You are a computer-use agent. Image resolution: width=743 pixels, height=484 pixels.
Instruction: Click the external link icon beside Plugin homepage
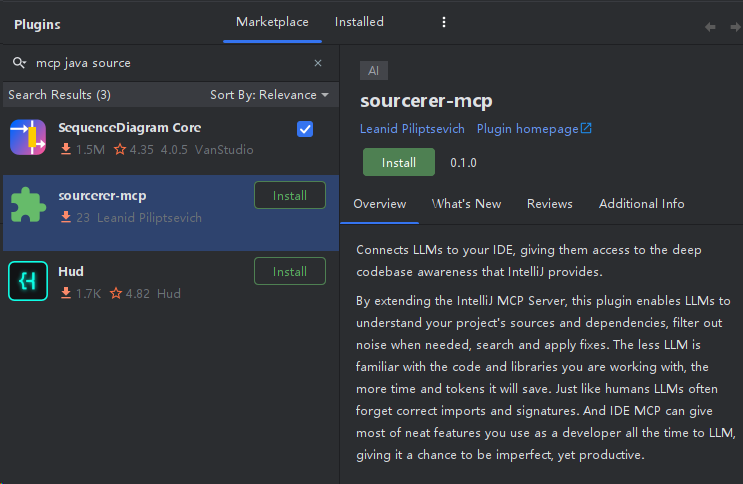pos(586,128)
